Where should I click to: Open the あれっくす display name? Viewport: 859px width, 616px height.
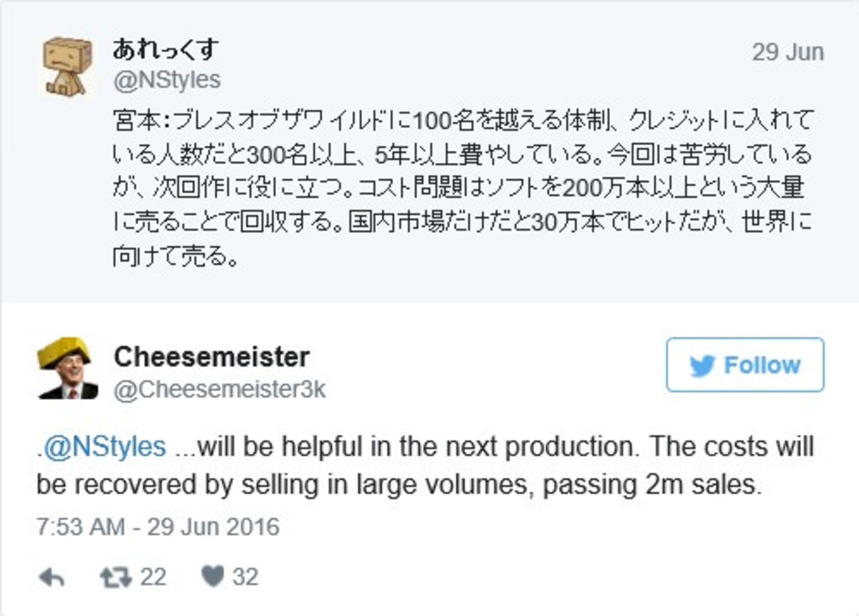pos(166,49)
